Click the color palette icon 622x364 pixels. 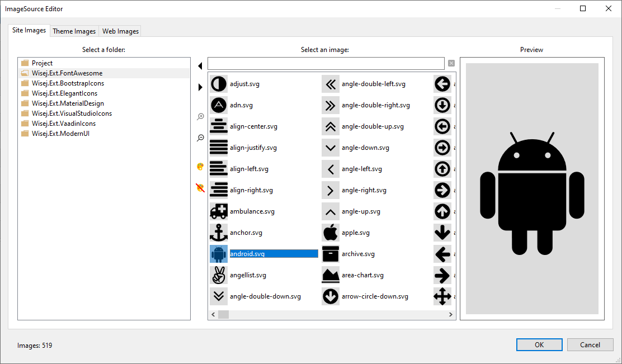click(200, 167)
